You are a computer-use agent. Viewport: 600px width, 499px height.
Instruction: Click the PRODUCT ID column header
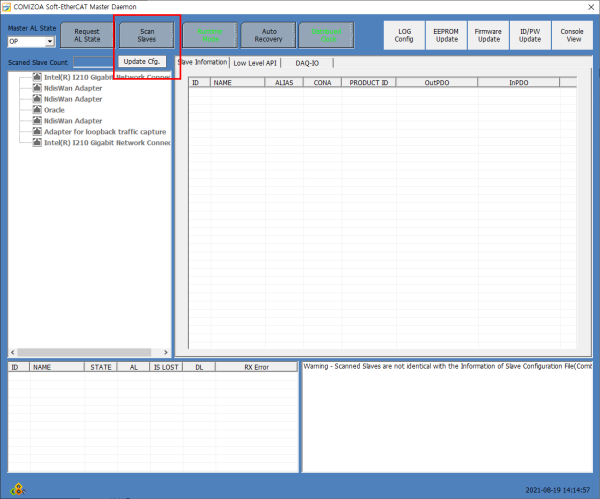[369, 83]
